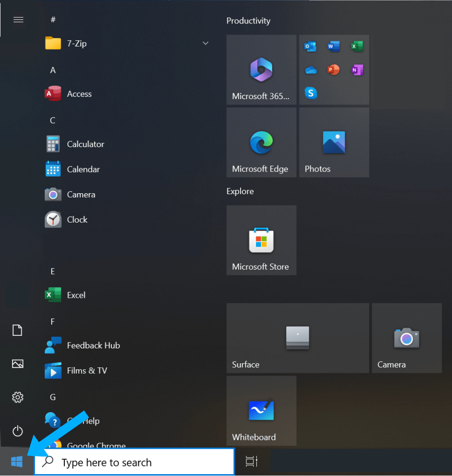
Task: Jump to letter C section header
Action: (53, 120)
